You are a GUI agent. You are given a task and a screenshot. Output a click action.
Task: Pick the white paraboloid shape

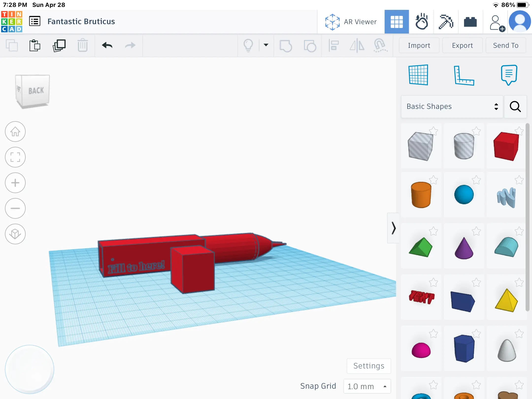click(507, 350)
